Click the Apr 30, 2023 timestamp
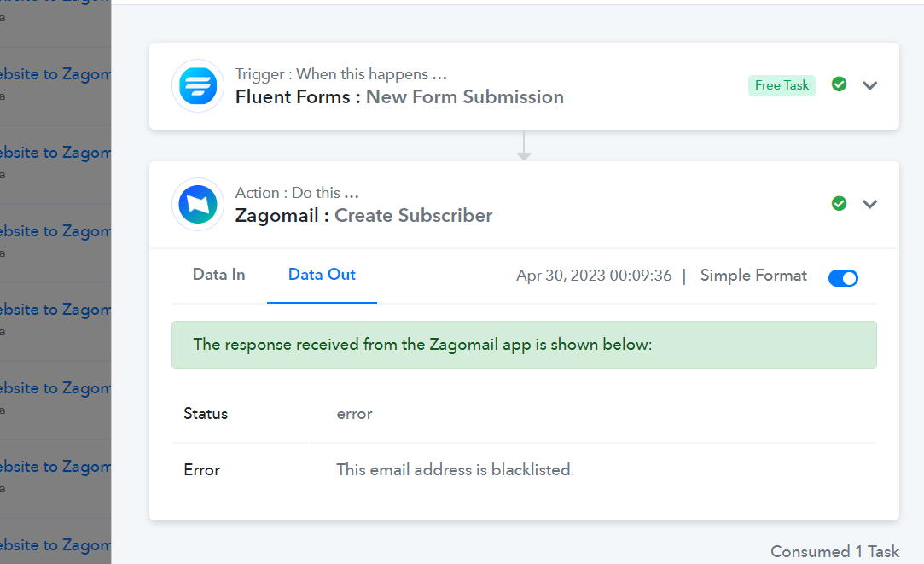924x564 pixels. point(594,276)
